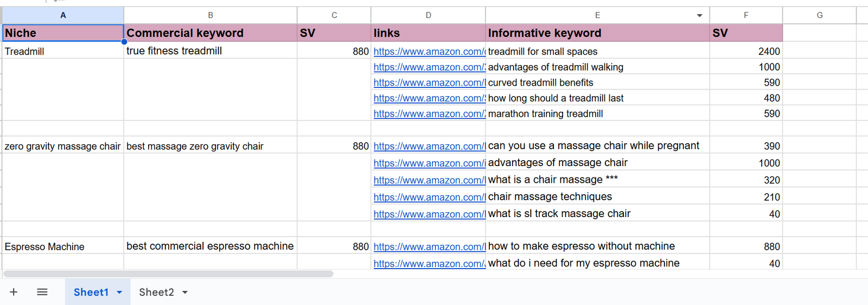This screenshot has height=305, width=868.
Task: Select the 'true fitness treadmill' cell
Action: (210, 51)
